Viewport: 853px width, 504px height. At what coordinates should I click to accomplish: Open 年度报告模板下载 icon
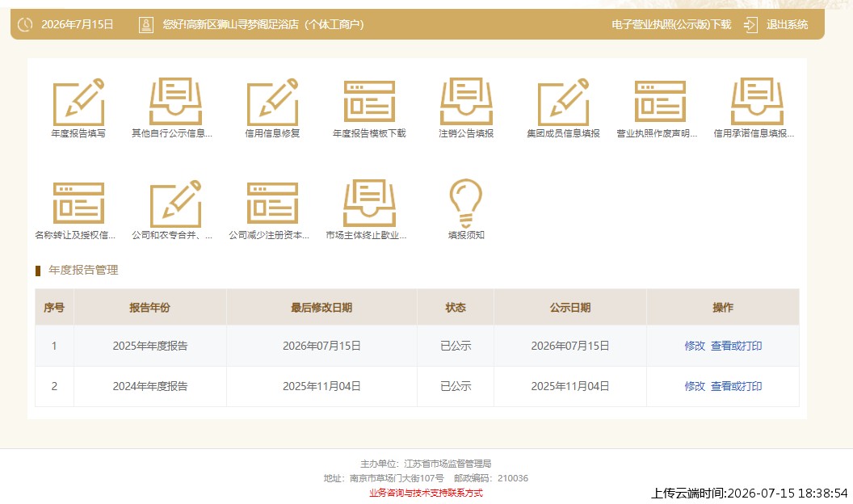(369, 102)
